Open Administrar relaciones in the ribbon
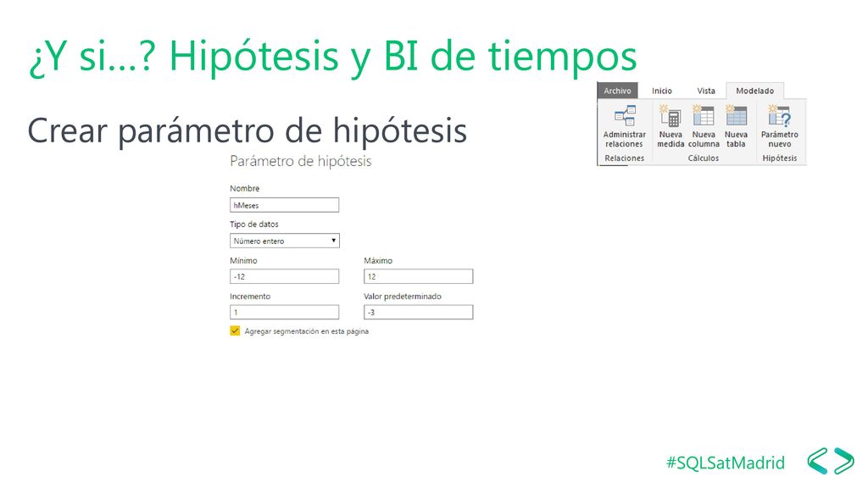Viewport: 868px width, 488px height. (x=625, y=126)
